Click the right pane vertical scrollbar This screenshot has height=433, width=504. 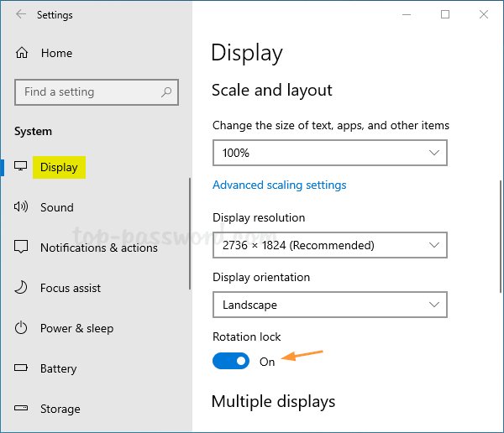[x=501, y=235]
